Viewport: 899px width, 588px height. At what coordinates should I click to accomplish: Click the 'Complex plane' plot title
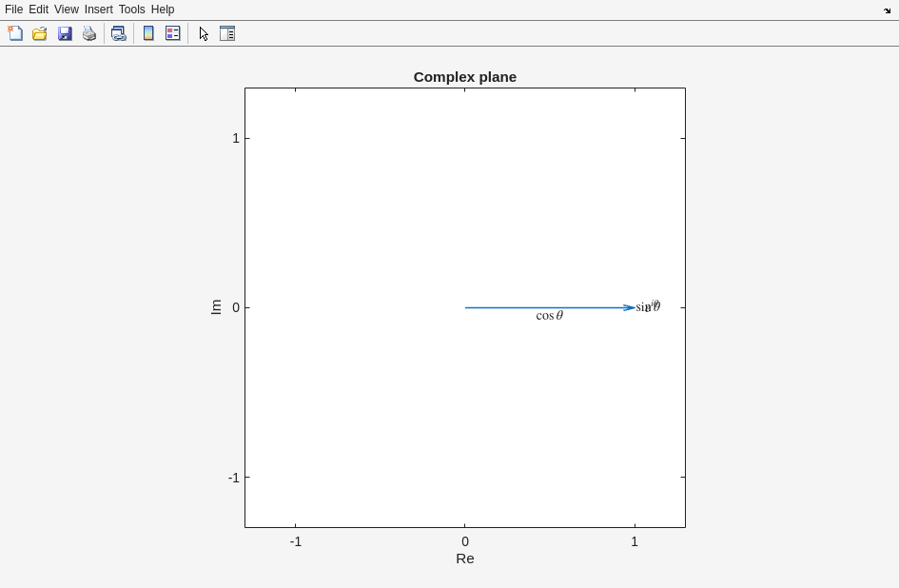tap(464, 77)
